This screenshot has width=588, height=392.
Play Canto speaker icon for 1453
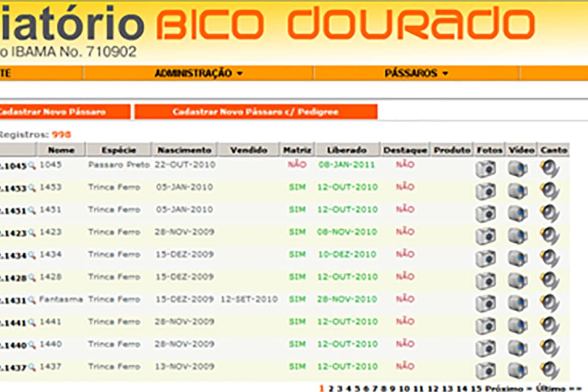[x=550, y=191]
